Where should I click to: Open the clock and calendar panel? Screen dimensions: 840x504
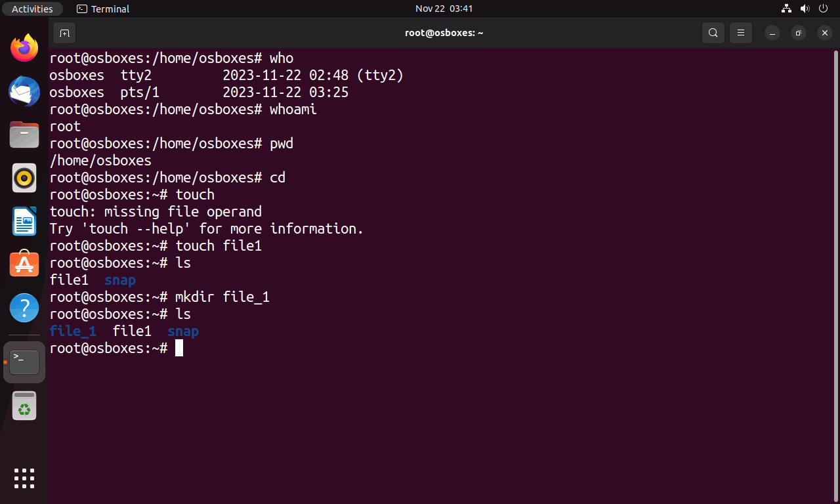point(444,9)
